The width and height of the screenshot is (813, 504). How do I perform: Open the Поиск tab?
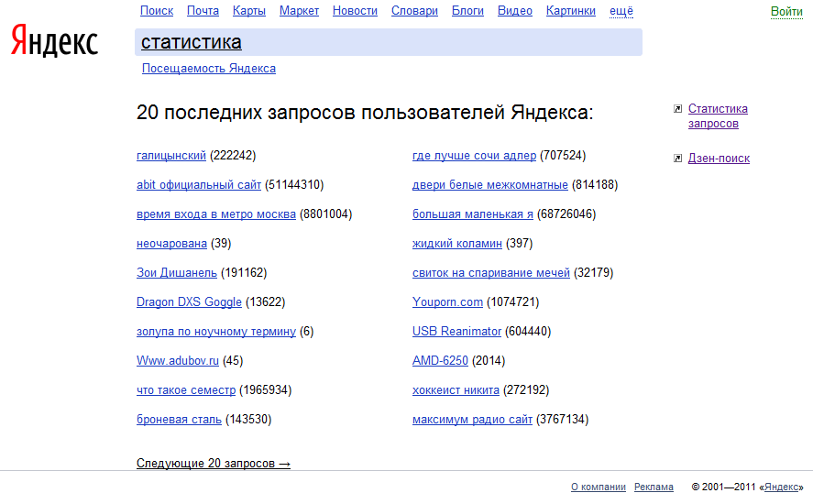(157, 11)
